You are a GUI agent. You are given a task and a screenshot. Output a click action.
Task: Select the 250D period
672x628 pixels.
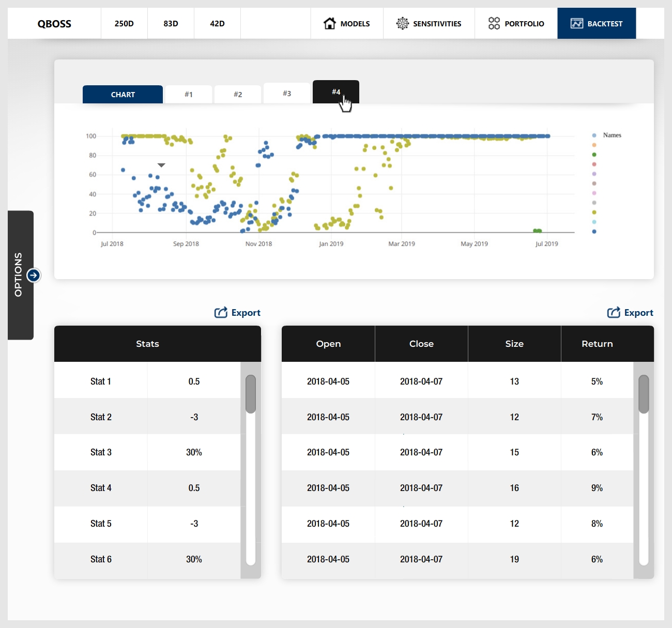coord(124,23)
